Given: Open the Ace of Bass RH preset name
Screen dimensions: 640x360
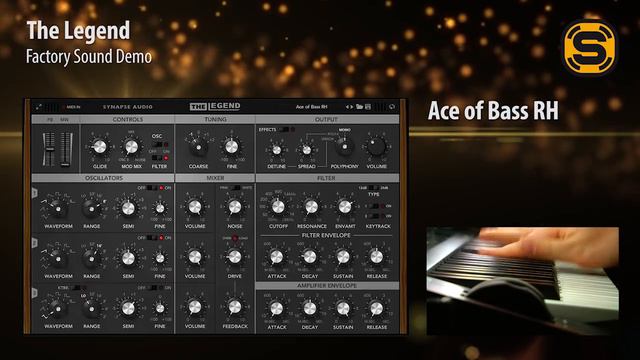Looking at the screenshot, I should pos(311,107).
